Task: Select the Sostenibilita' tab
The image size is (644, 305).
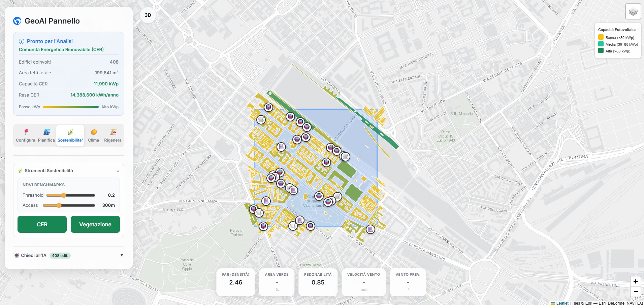Action: [70, 136]
